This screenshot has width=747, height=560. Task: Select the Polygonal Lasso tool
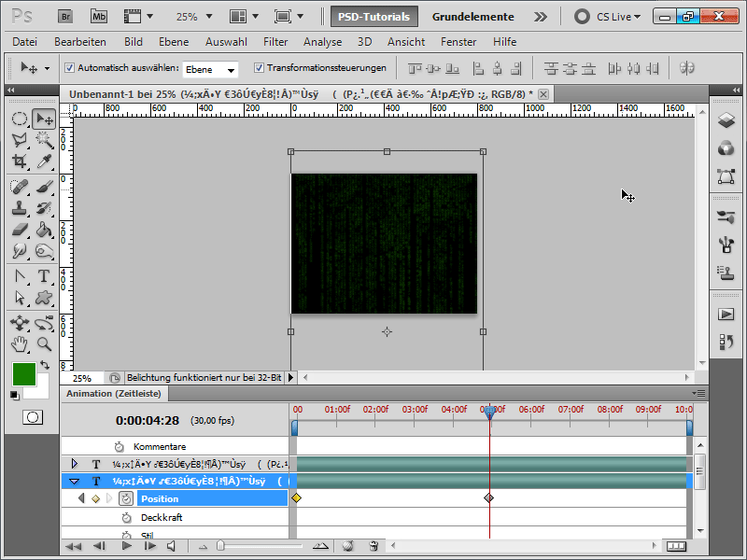19,139
